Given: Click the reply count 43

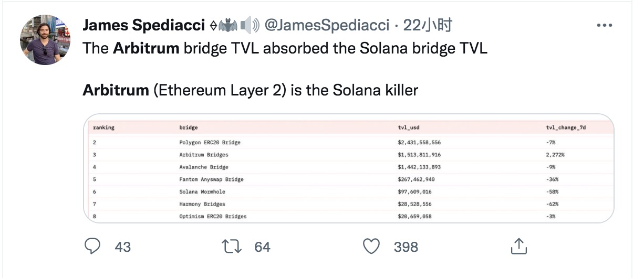Looking at the screenshot, I should [122, 247].
